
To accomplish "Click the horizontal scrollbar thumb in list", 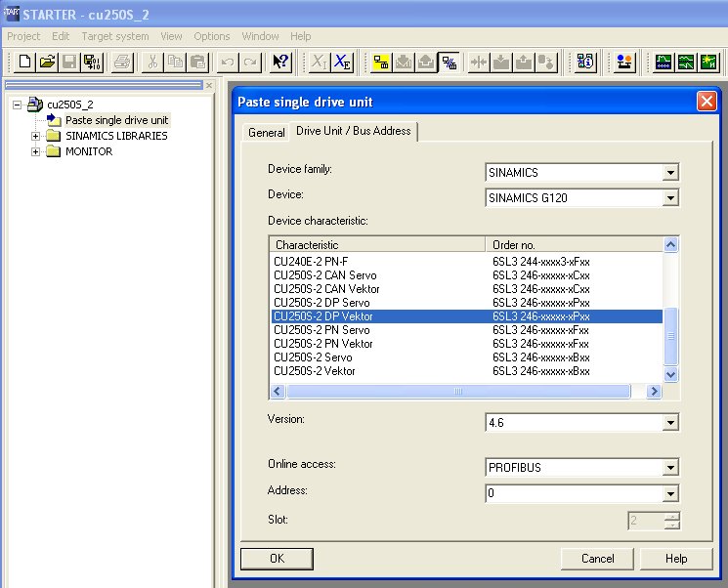I will pos(458,392).
